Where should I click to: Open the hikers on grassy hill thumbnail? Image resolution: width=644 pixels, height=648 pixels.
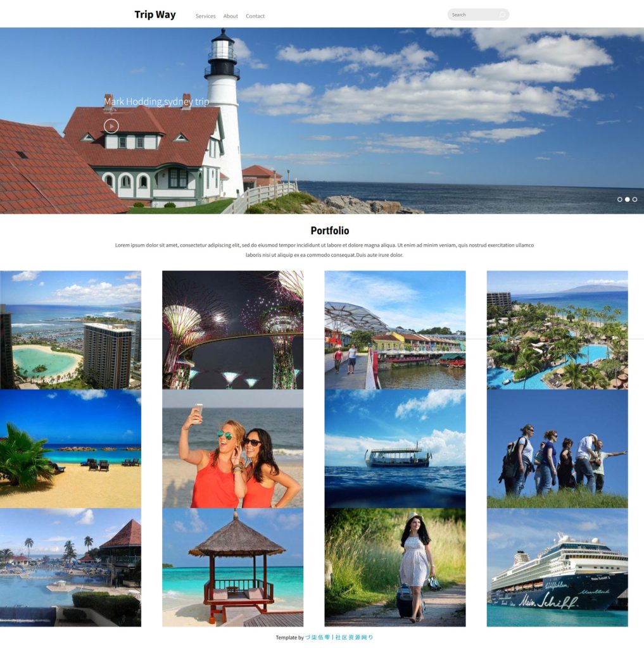[557, 449]
